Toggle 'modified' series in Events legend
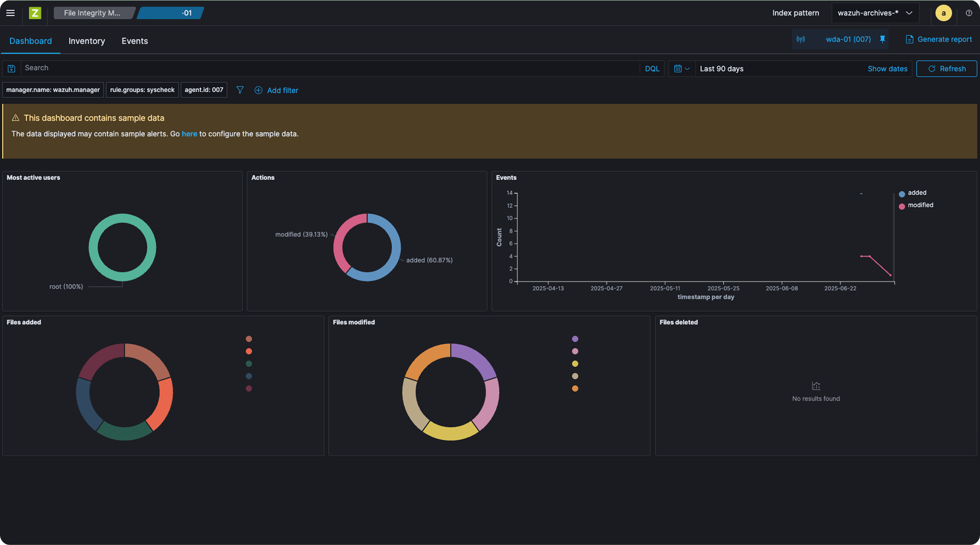The height and width of the screenshot is (545, 980). tap(916, 205)
